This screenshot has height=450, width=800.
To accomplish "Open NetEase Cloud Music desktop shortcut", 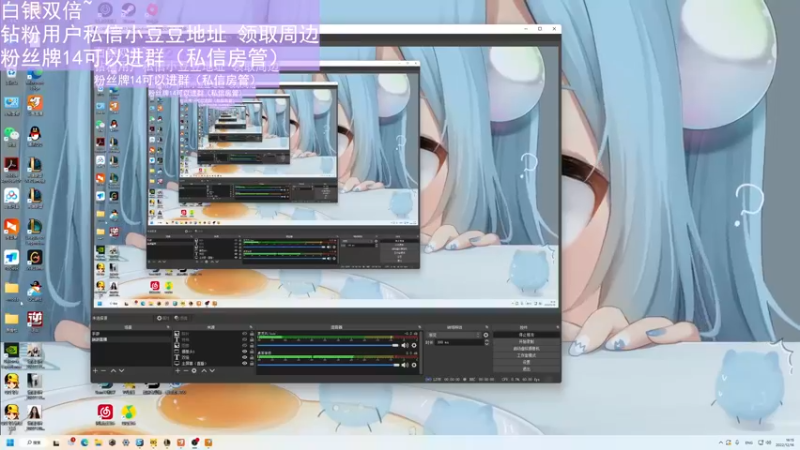I will click(105, 414).
